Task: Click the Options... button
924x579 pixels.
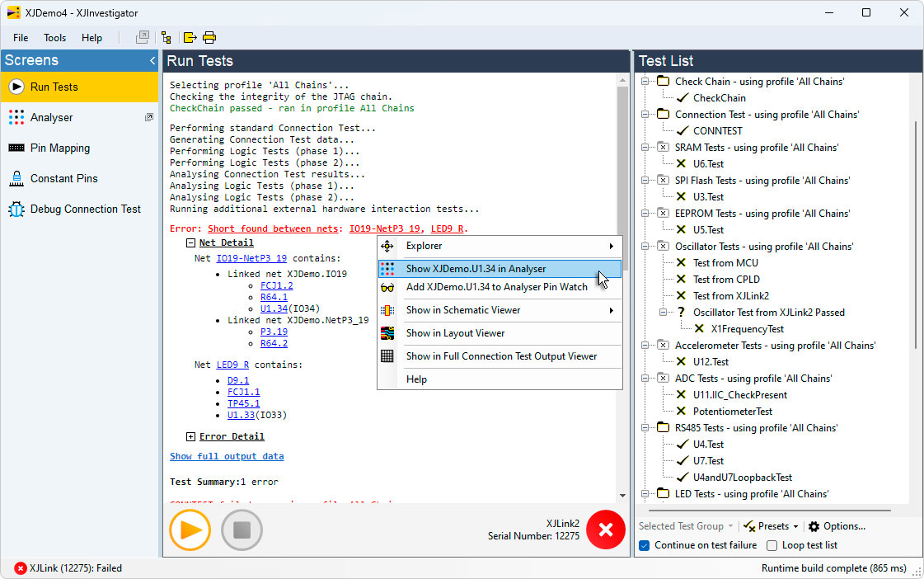Action: pos(837,526)
